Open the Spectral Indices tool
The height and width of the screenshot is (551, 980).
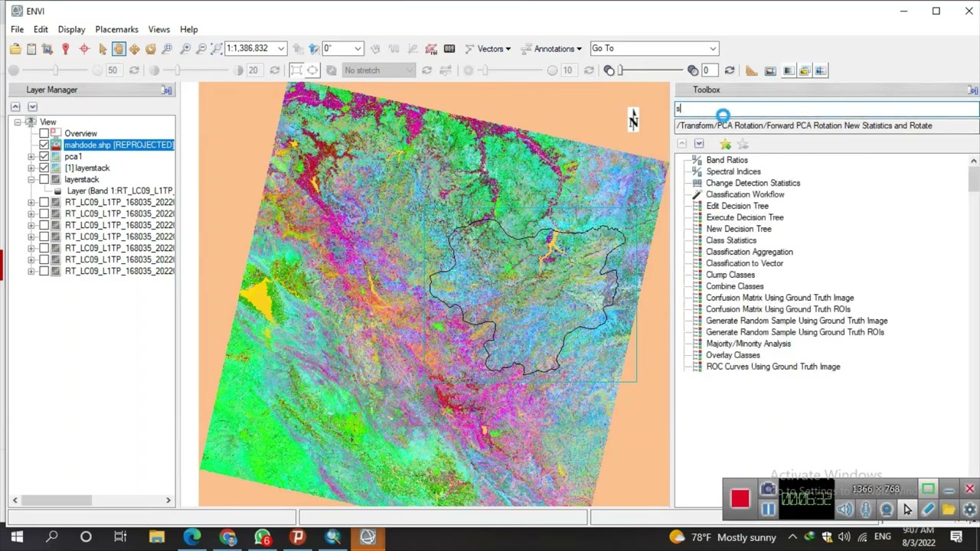click(733, 171)
